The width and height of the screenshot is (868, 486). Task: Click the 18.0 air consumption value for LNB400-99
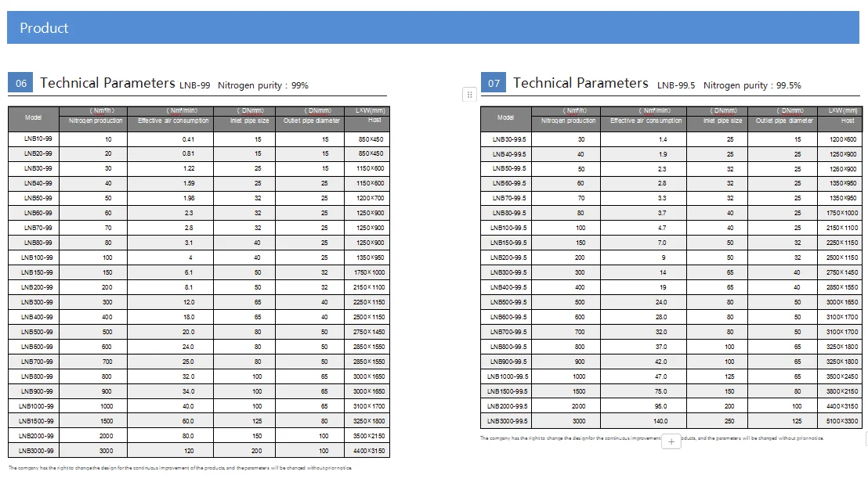tap(189, 318)
